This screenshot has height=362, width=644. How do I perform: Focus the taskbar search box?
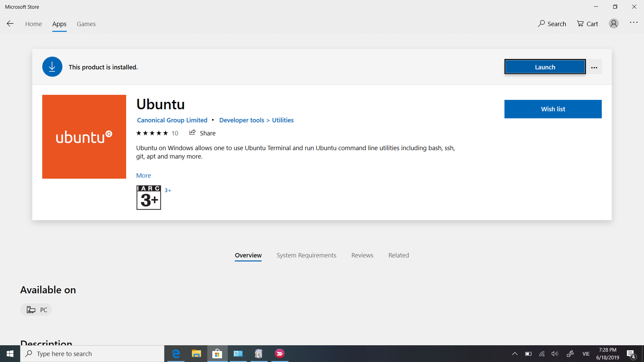(92, 354)
